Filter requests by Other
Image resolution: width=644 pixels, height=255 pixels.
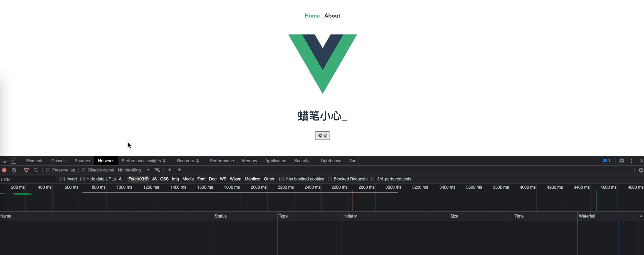click(x=269, y=179)
